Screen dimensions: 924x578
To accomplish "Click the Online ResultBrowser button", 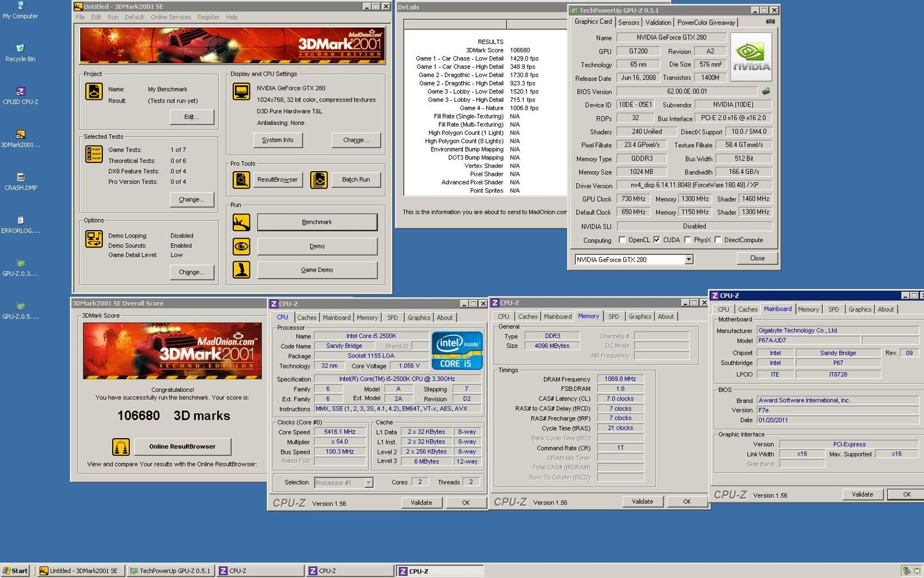I will tap(182, 447).
